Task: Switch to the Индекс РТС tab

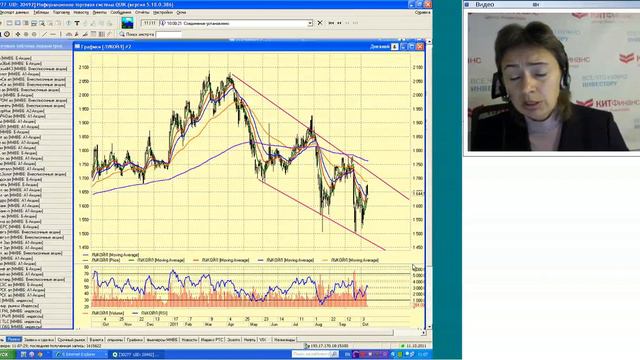Action: click(x=211, y=340)
